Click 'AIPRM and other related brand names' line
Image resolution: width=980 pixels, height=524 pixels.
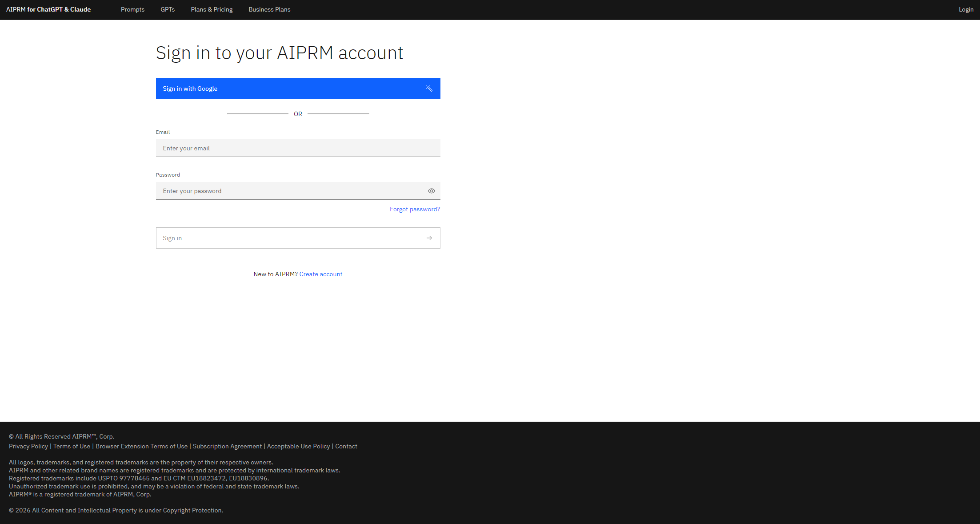(175, 470)
